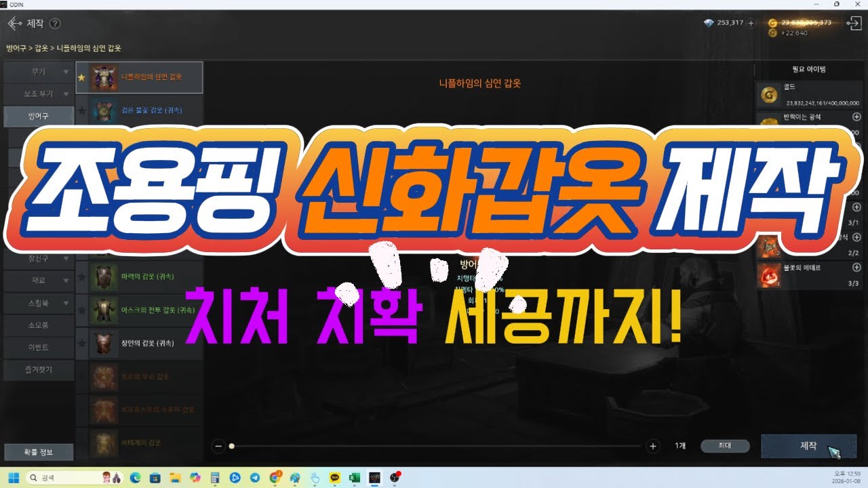Click the craft quantity slider handle
The image size is (868, 488).
(232, 446)
